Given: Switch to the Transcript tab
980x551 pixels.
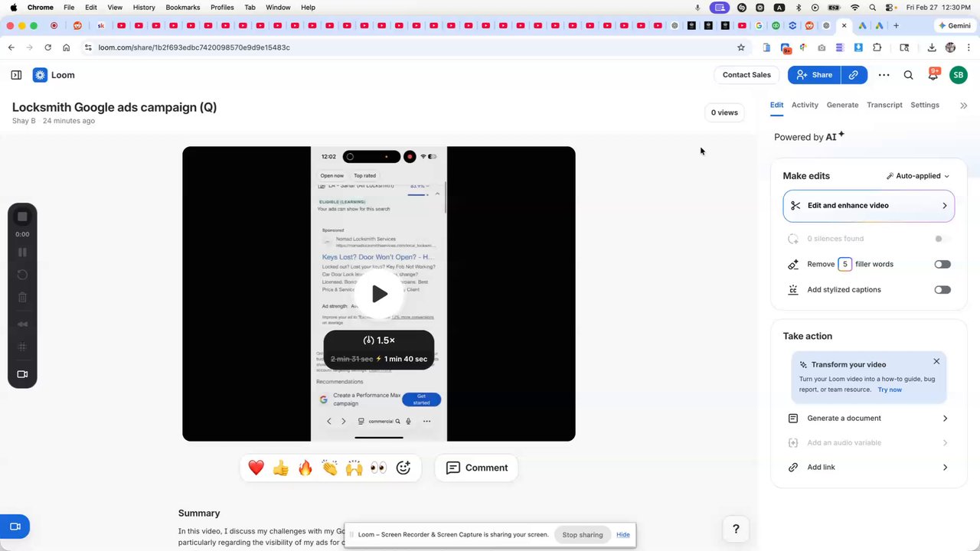Looking at the screenshot, I should pos(884,105).
